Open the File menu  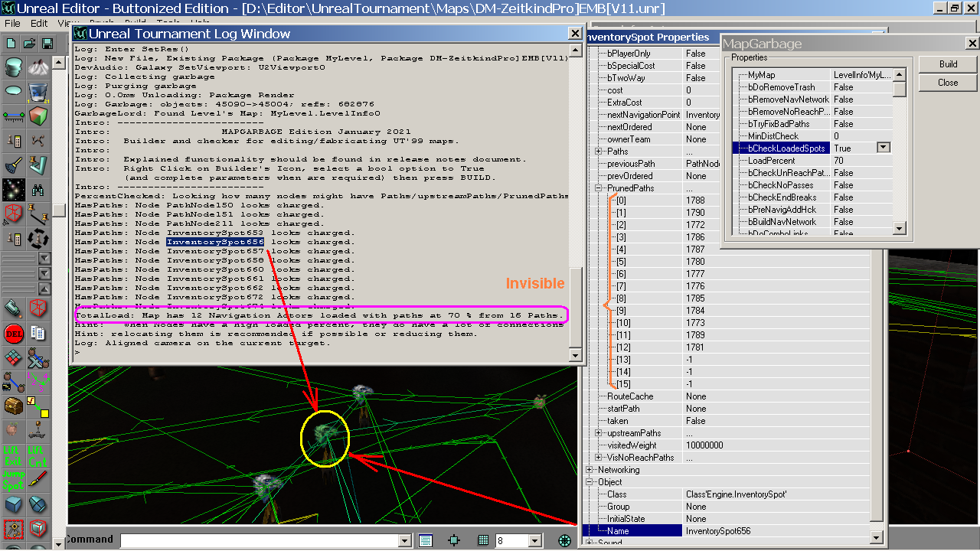(12, 23)
